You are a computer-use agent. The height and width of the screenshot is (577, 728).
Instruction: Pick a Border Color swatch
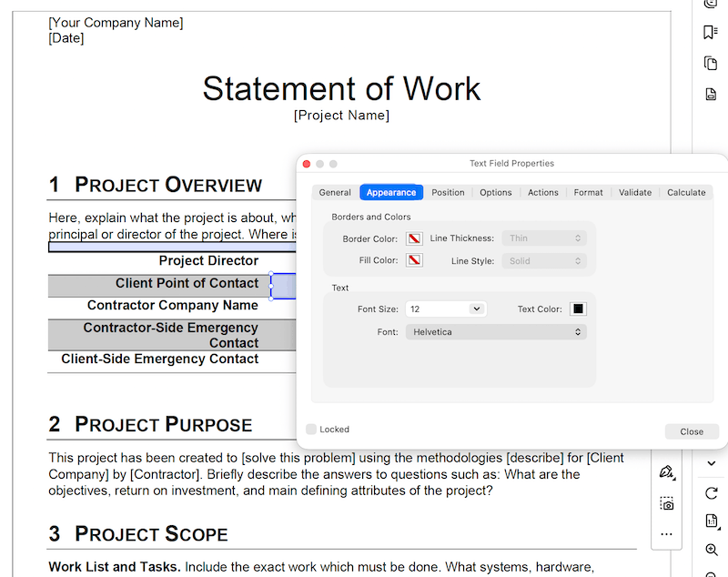click(414, 238)
